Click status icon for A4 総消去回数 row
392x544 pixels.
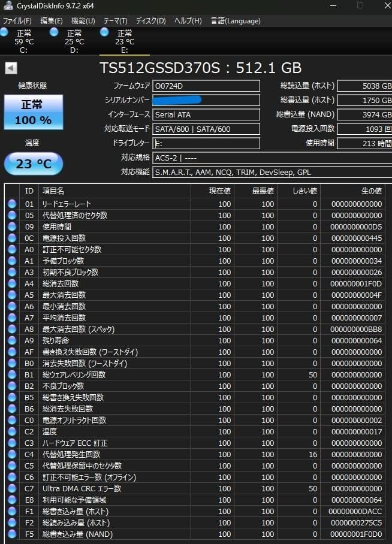tap(12, 283)
